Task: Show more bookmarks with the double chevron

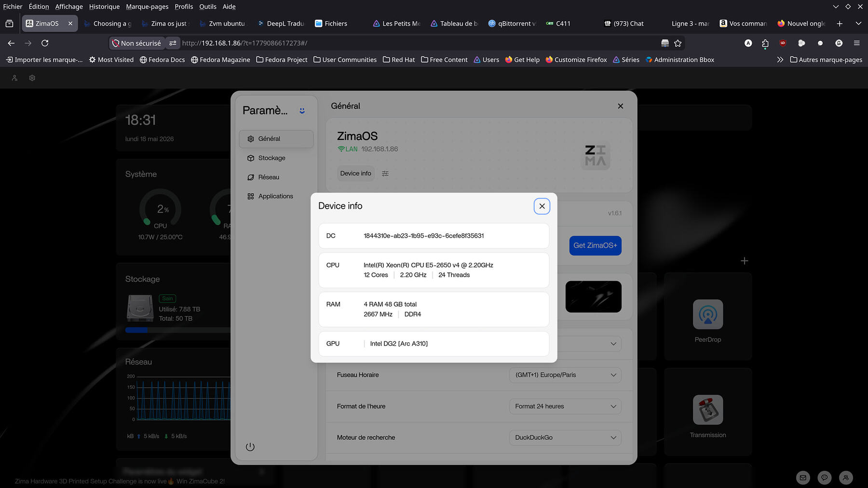Action: (x=780, y=60)
